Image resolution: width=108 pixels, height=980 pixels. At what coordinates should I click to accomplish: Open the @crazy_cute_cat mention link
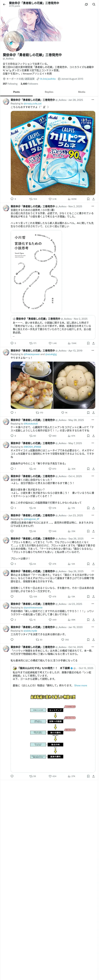coord(32,104)
